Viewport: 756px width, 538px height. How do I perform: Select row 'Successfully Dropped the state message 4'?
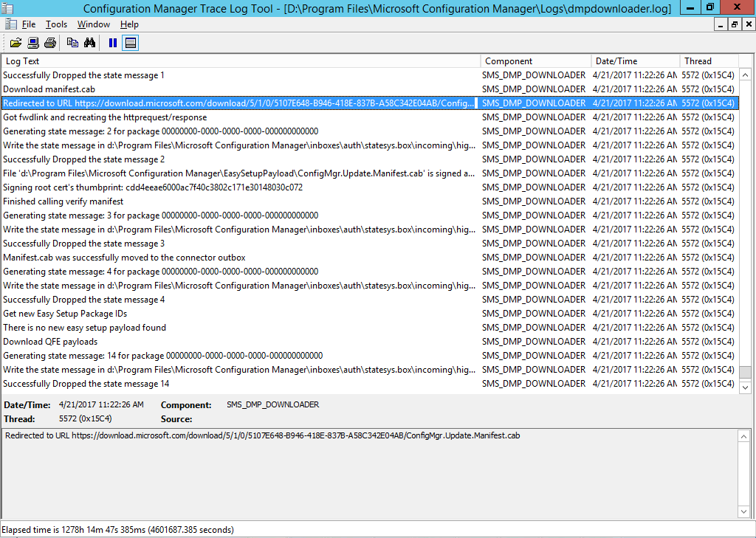(x=369, y=300)
